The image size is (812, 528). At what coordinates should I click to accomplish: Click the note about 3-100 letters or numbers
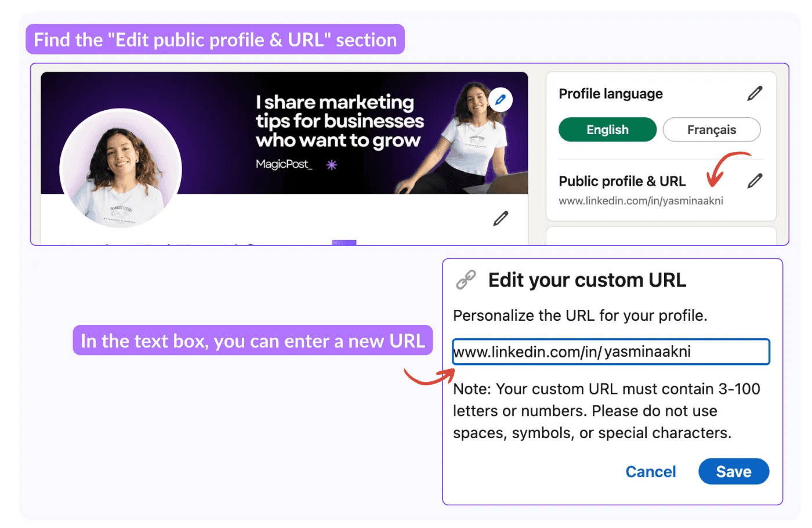607,411
